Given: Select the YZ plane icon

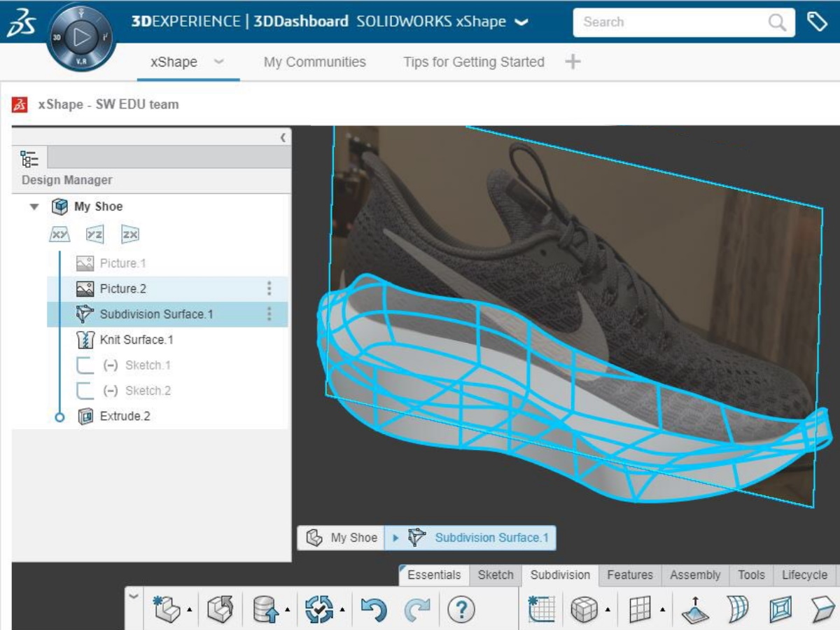Looking at the screenshot, I should click(x=94, y=234).
